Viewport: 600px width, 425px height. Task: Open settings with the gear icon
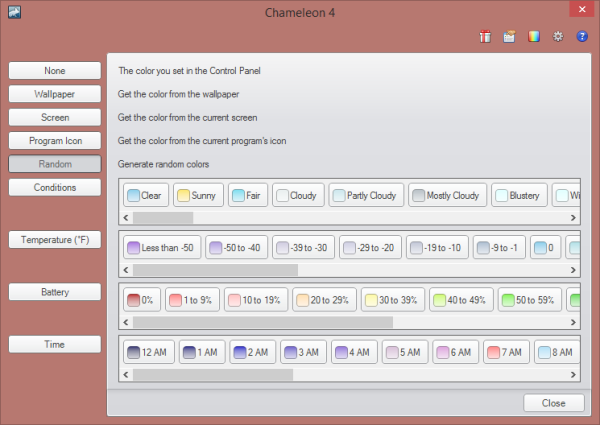click(x=558, y=37)
